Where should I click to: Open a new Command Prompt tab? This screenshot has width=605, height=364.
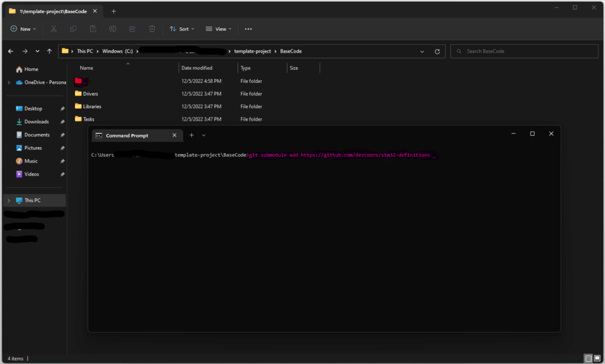click(191, 135)
